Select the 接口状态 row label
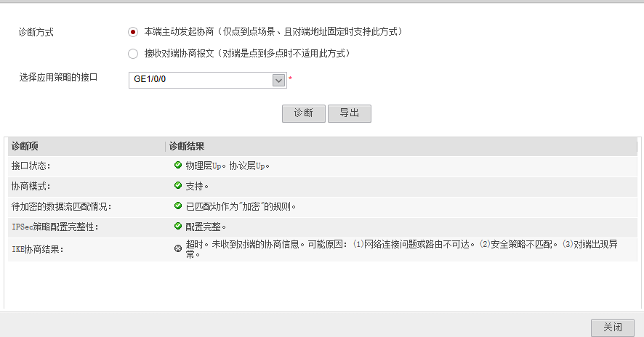Screen dimensions: 644x337 31,166
